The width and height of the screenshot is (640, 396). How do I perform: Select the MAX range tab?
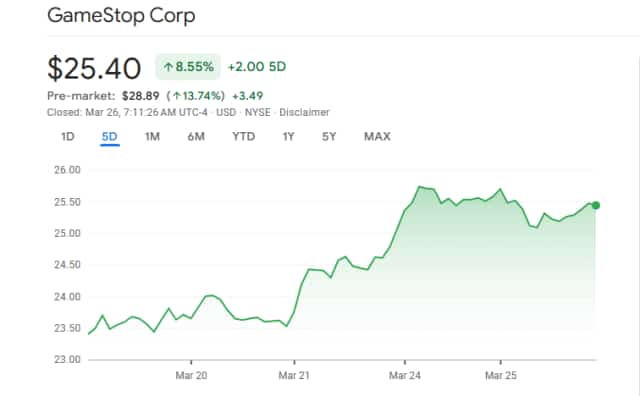[x=377, y=136]
